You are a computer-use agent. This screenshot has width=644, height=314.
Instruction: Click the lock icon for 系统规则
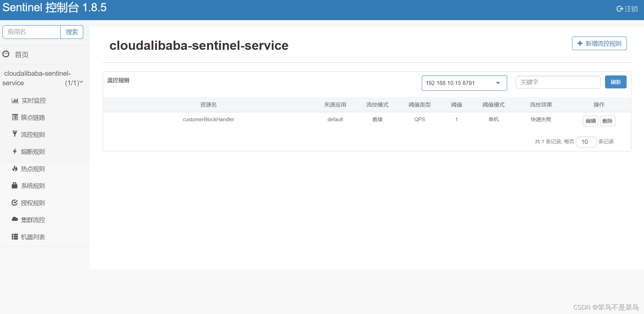[15, 185]
